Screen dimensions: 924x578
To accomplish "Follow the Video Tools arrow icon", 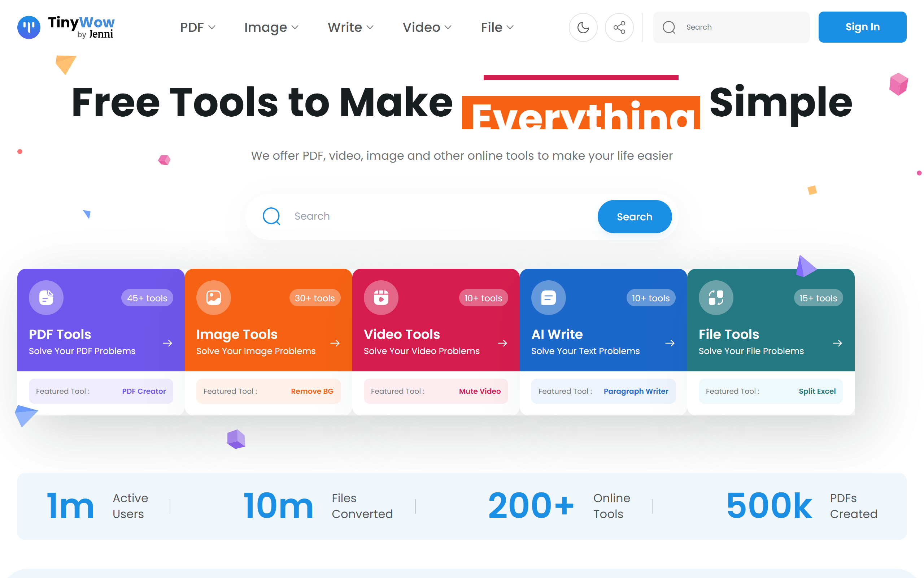I will (502, 343).
